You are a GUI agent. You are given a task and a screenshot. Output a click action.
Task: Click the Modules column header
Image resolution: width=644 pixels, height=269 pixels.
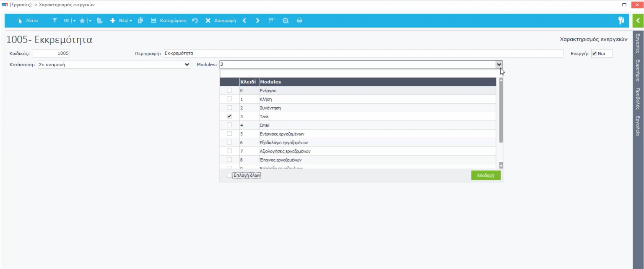377,82
